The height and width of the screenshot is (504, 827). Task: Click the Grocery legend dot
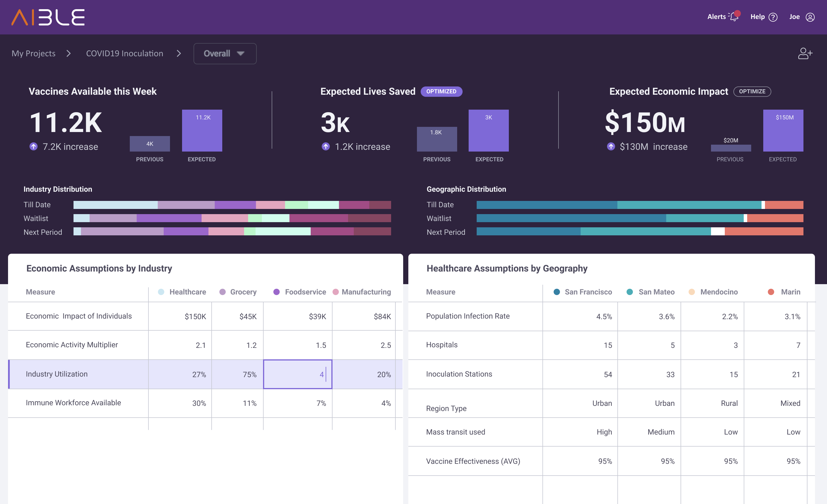click(x=223, y=292)
